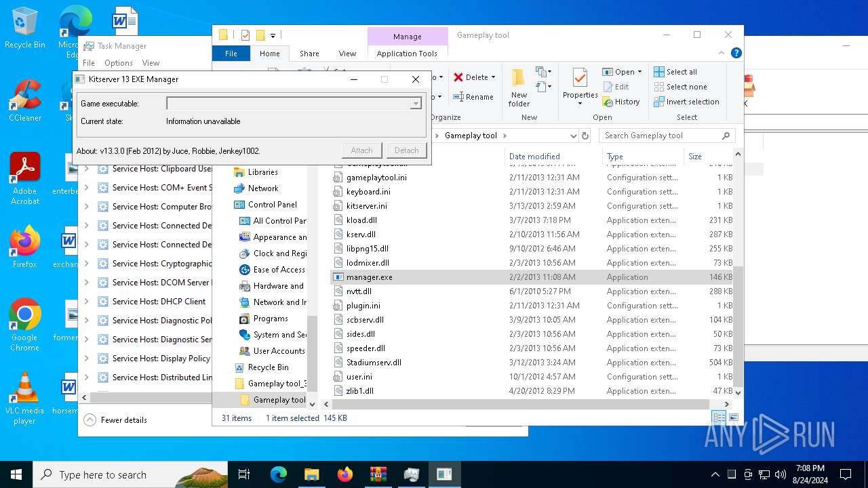Select the manager.exe file icon

[x=339, y=277]
